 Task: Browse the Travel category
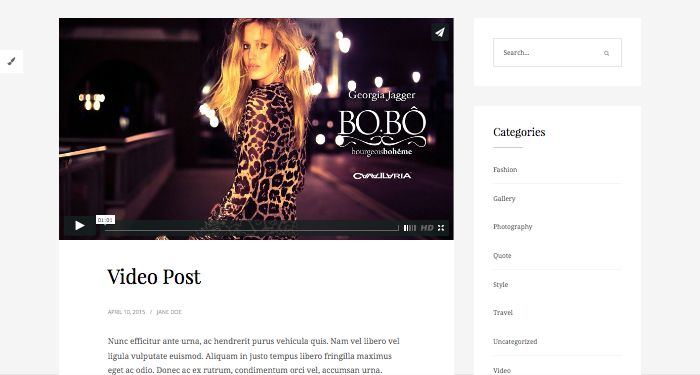click(x=503, y=312)
